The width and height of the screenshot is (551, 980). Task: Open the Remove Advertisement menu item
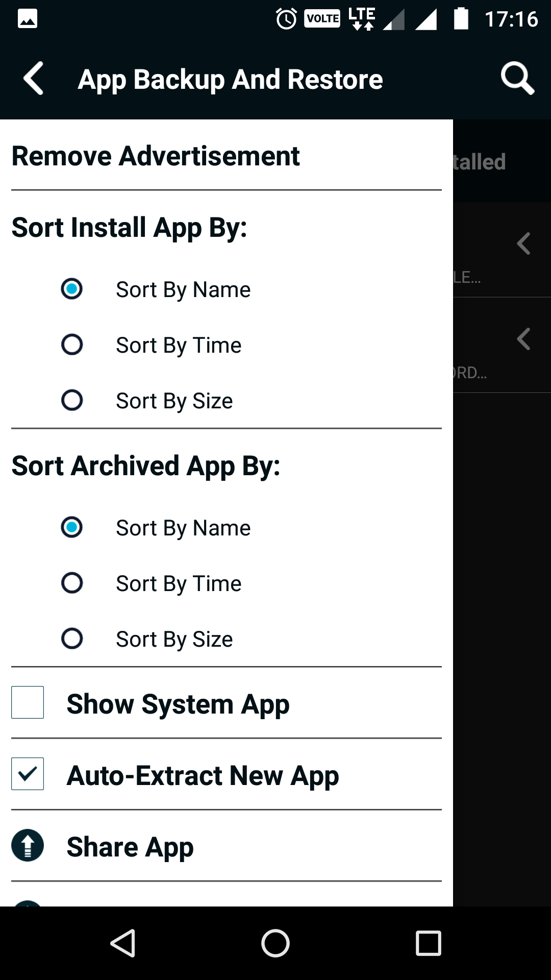click(156, 156)
